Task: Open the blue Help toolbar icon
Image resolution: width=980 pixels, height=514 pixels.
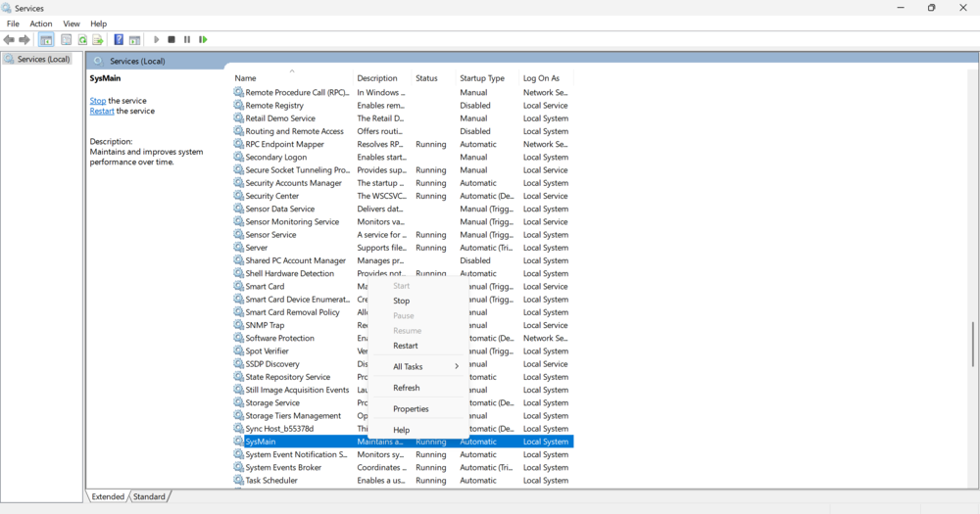Action: click(x=119, y=40)
